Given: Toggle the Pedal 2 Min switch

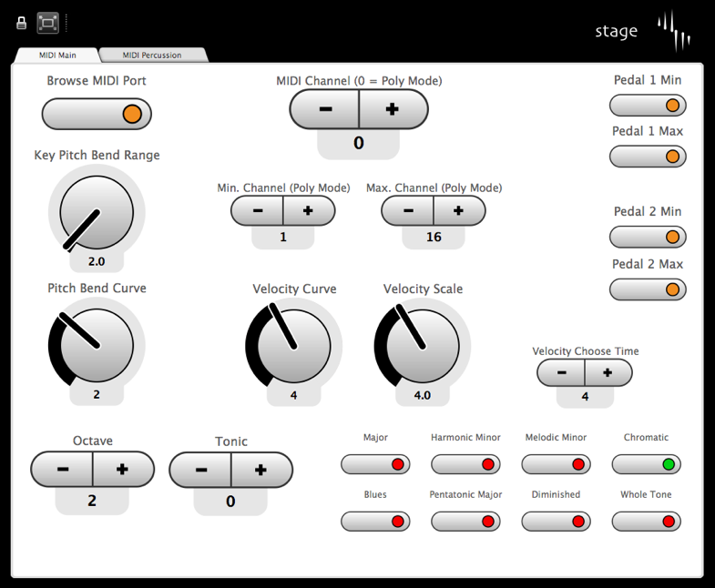Looking at the screenshot, I should point(648,237).
